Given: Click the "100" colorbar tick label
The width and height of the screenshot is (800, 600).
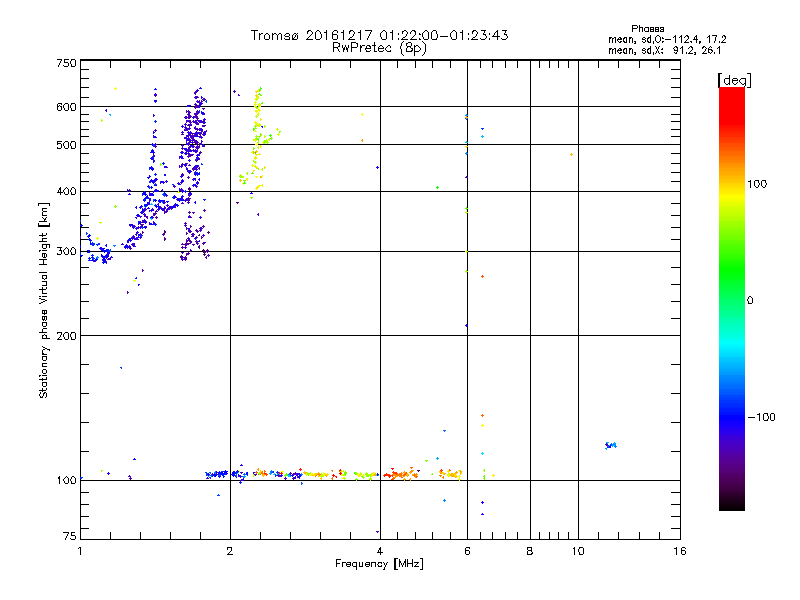Looking at the screenshot, I should [757, 184].
